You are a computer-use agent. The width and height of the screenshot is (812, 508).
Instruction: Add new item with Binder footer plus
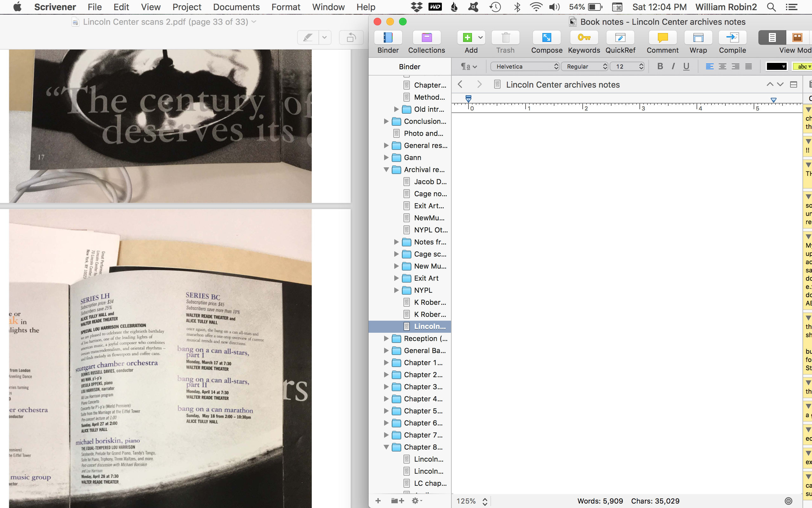(x=378, y=501)
